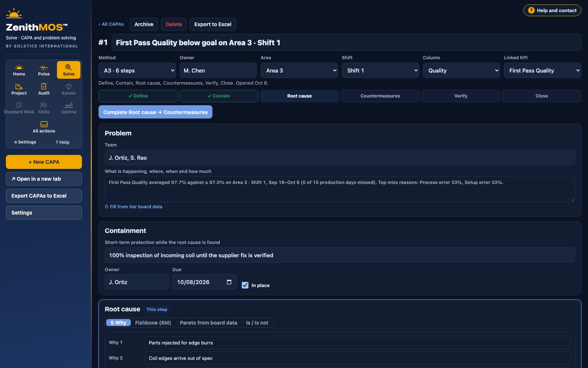The height and width of the screenshot is (368, 588).
Task: Open the Home sidebar icon
Action: tap(19, 70)
